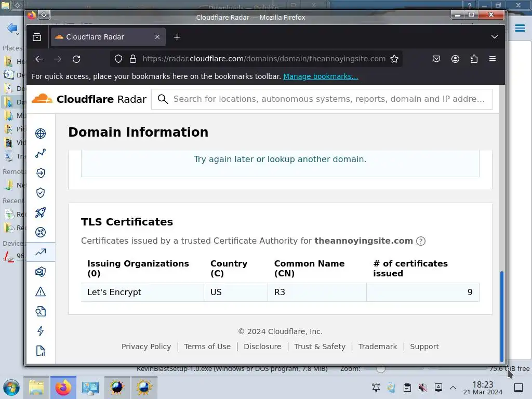Click the muted volume tray icon

[423, 388]
